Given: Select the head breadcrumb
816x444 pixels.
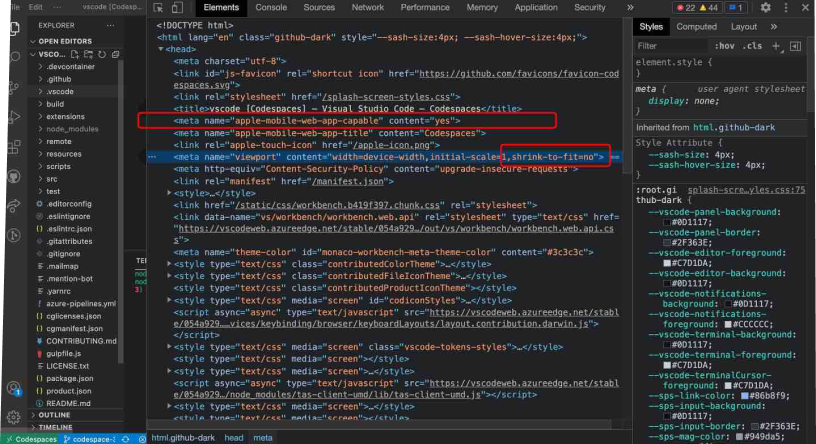Looking at the screenshot, I should [234, 438].
